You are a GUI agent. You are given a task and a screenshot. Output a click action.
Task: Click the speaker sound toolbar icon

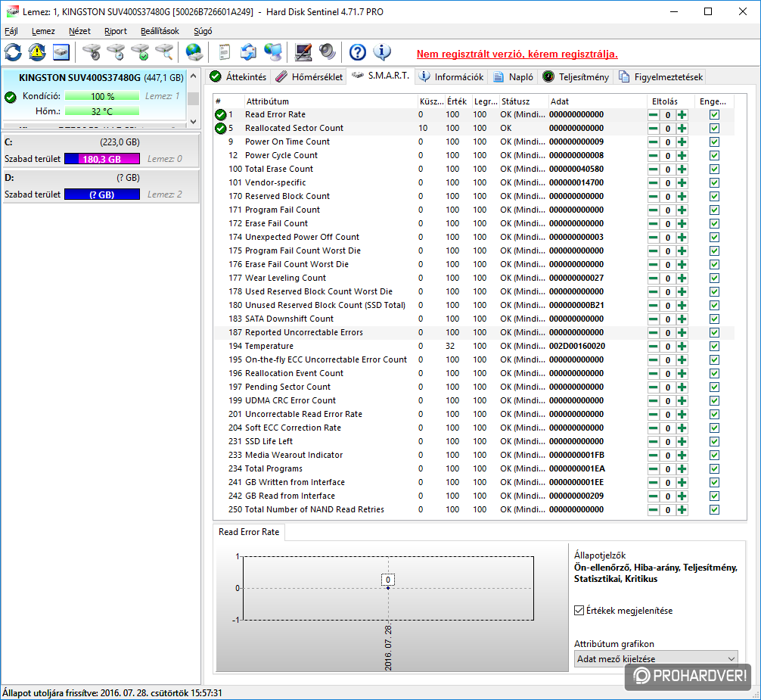pyautogui.click(x=328, y=52)
